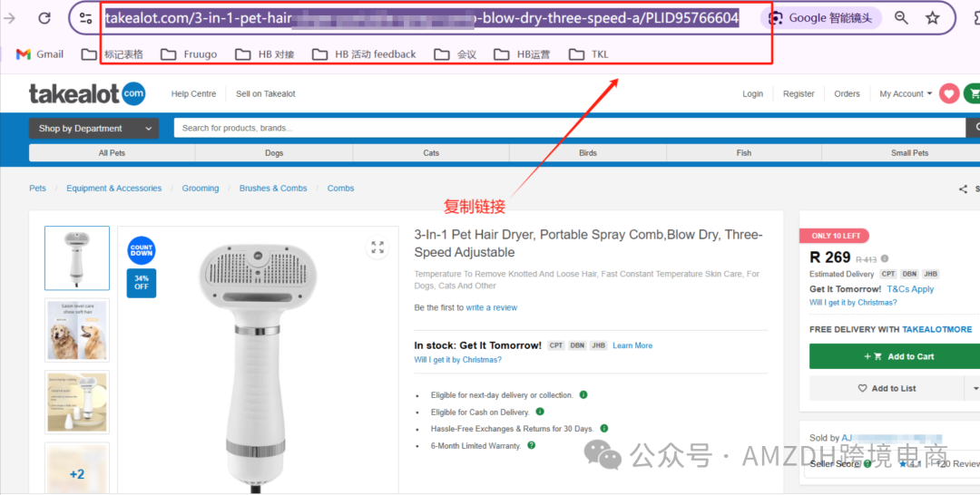Click the Register link
This screenshot has height=495, width=980.
click(x=799, y=93)
